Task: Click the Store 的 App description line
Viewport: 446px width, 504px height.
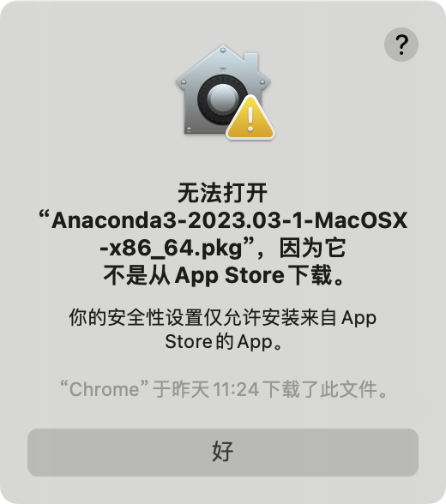Action: (224, 342)
